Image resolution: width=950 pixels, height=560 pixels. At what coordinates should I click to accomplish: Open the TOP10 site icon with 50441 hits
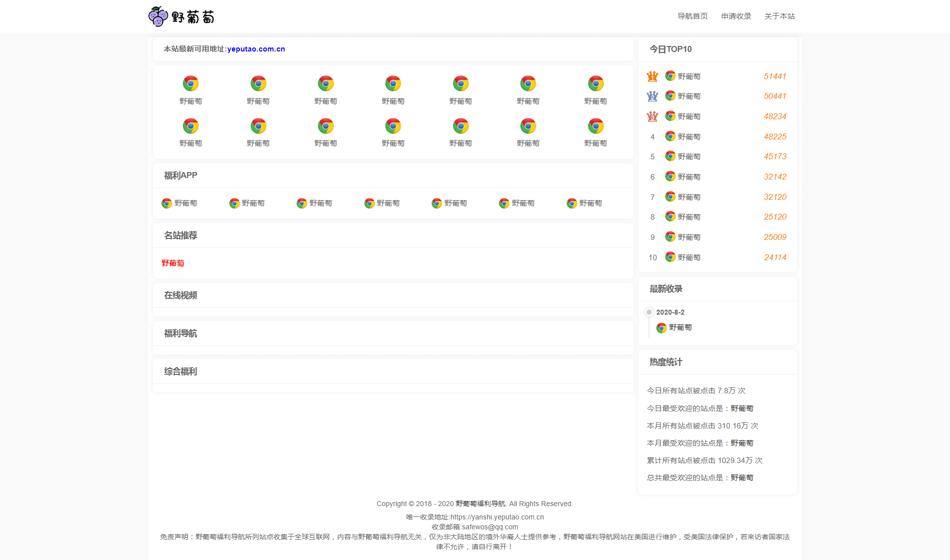pyautogui.click(x=670, y=95)
